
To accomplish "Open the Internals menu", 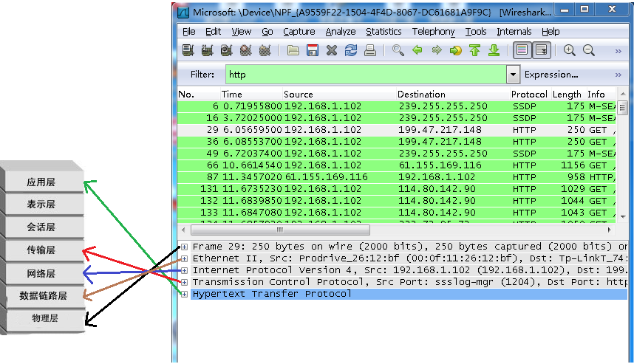I will coord(514,32).
